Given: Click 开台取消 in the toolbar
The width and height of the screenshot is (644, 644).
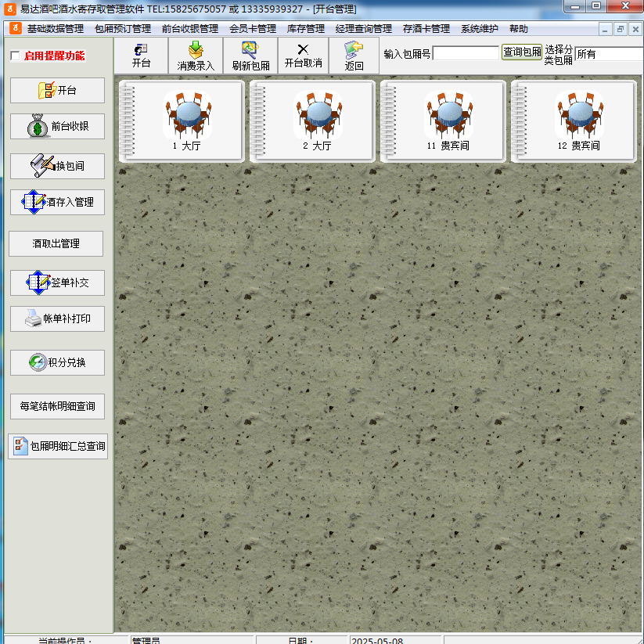Looking at the screenshot, I should coord(303,56).
